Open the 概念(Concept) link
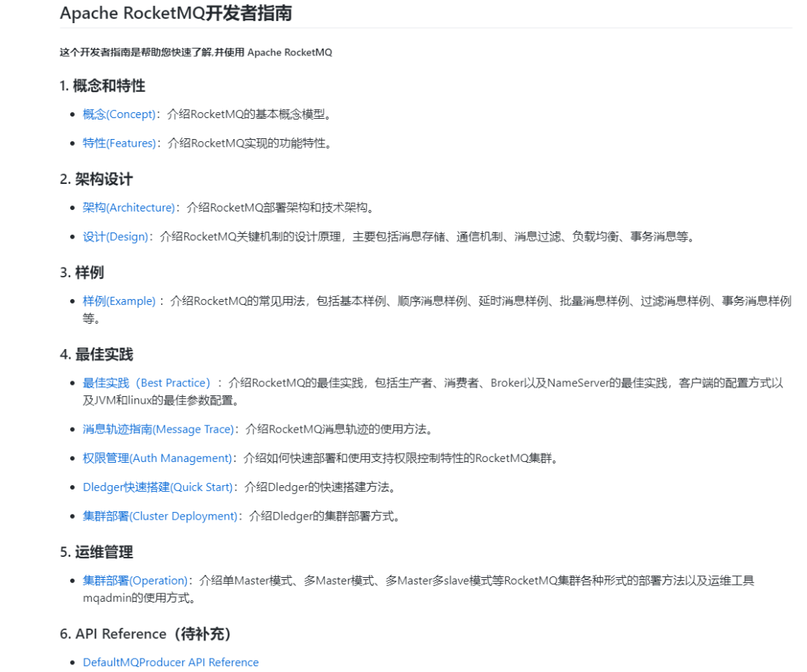807x672 pixels. 119,114
